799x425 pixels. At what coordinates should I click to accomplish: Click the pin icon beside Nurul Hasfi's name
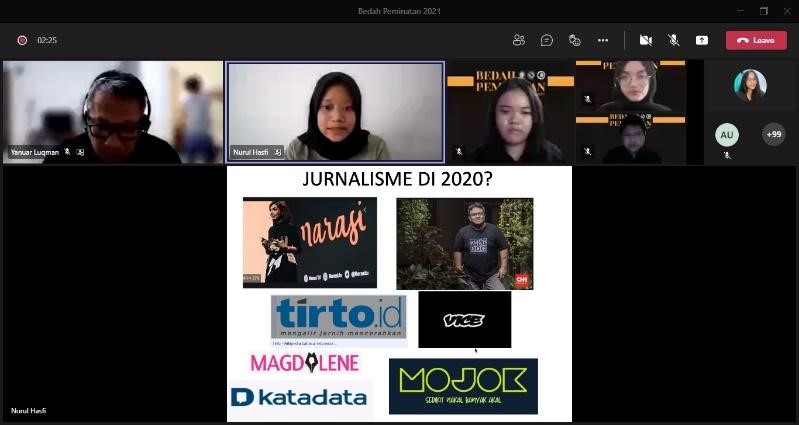pos(278,152)
